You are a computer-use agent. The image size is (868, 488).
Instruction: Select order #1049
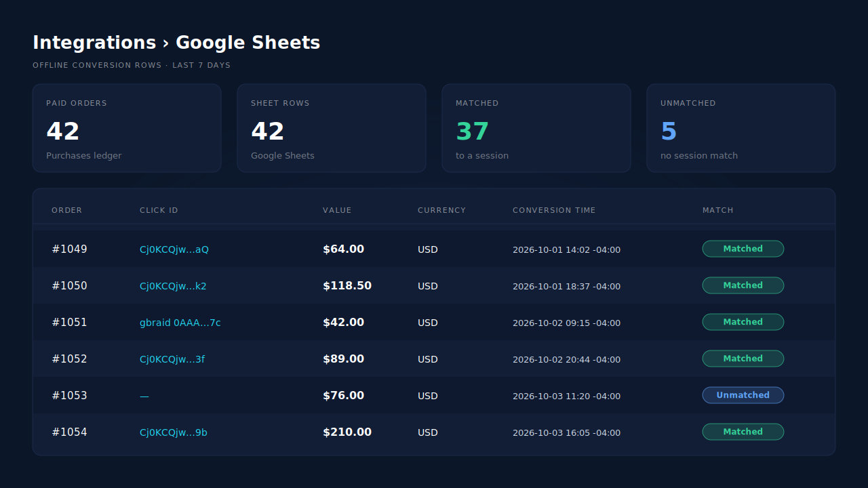[69, 249]
